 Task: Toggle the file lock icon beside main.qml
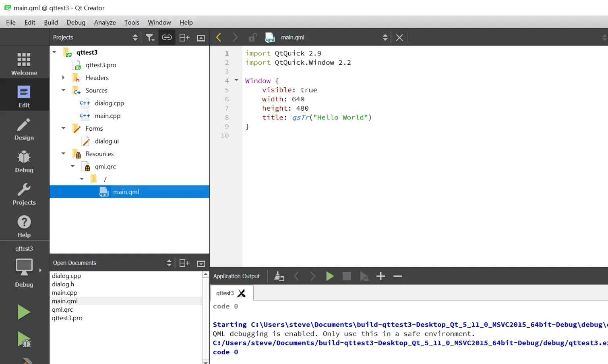pyautogui.click(x=252, y=37)
